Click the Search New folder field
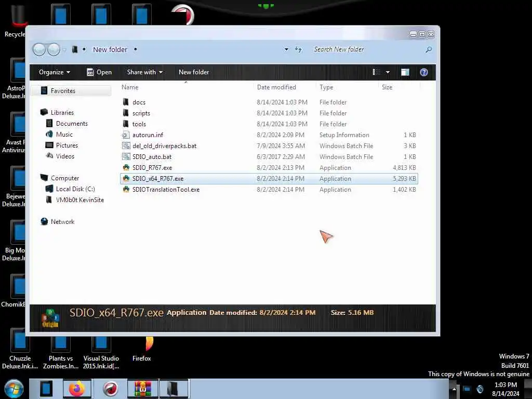 click(x=367, y=49)
